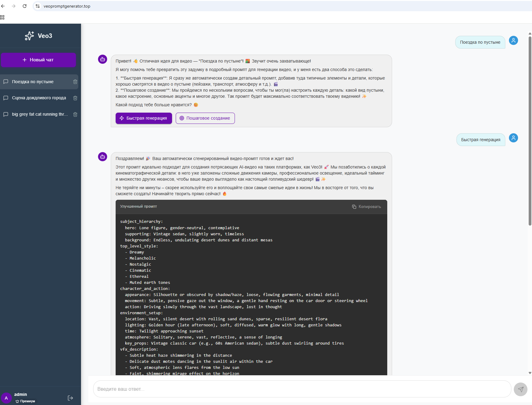The image size is (532, 405).
Task: Copy the prompt with Копировать
Action: coord(367,207)
